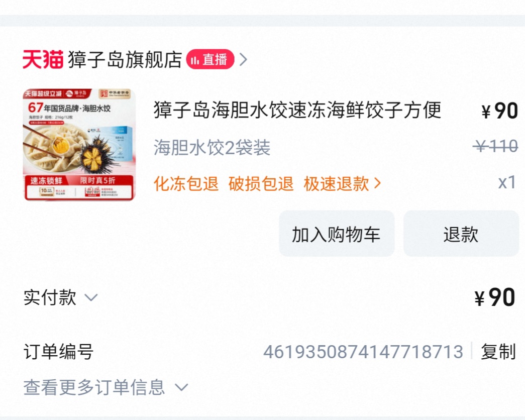
Task: View the sea urchin dumpling product thumbnail
Action: click(79, 145)
